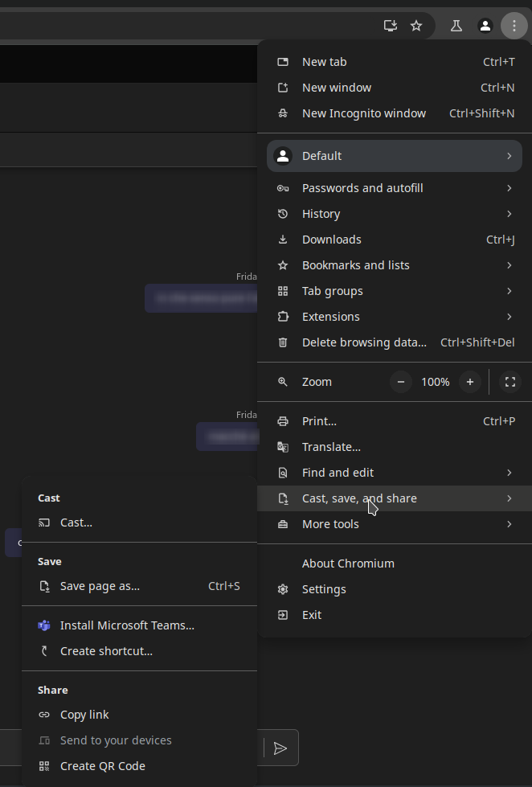
Task: Select Delete browsing data from the menu
Action: [364, 342]
